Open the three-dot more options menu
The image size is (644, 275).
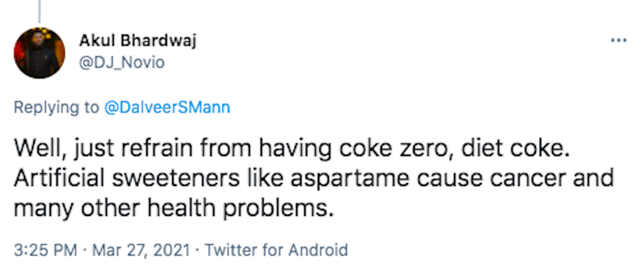[x=618, y=40]
